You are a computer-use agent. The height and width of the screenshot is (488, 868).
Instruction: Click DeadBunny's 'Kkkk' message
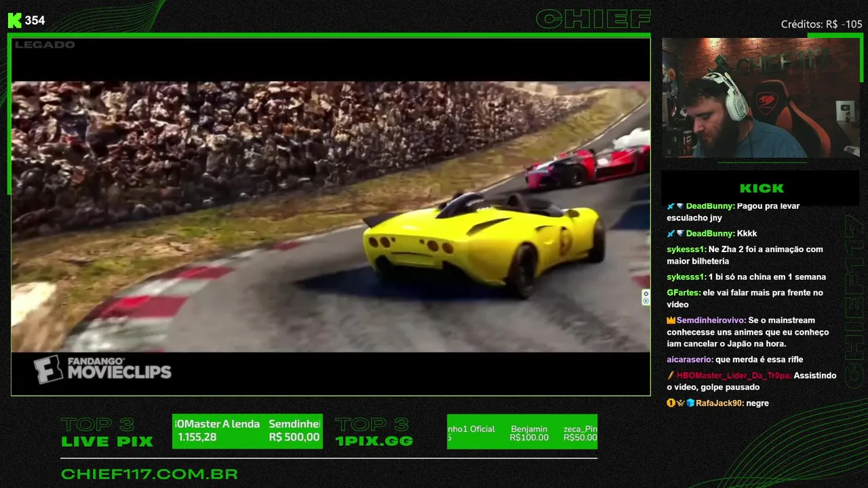point(747,234)
